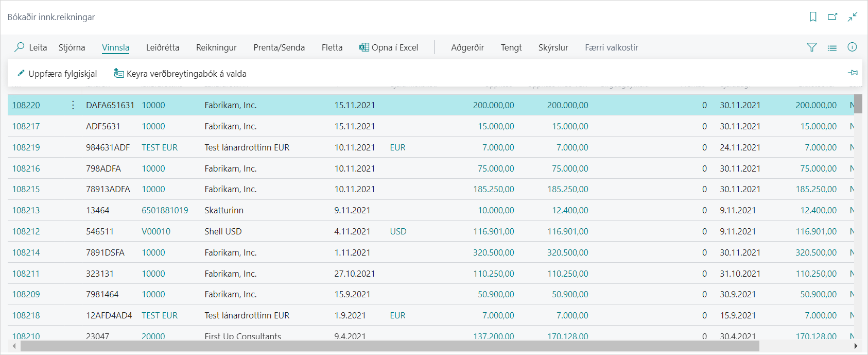Image resolution: width=868 pixels, height=355 pixels.
Task: Switch to the Vinnsla tab
Action: (115, 47)
